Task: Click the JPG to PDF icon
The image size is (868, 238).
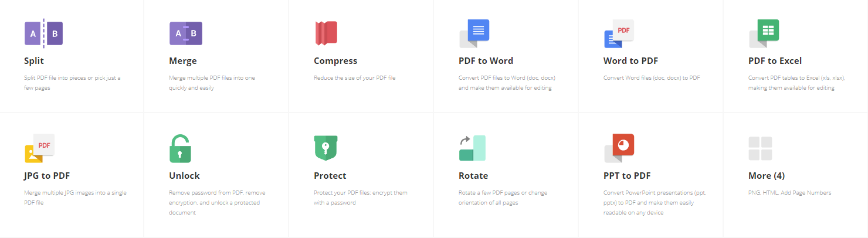Action: click(x=39, y=148)
